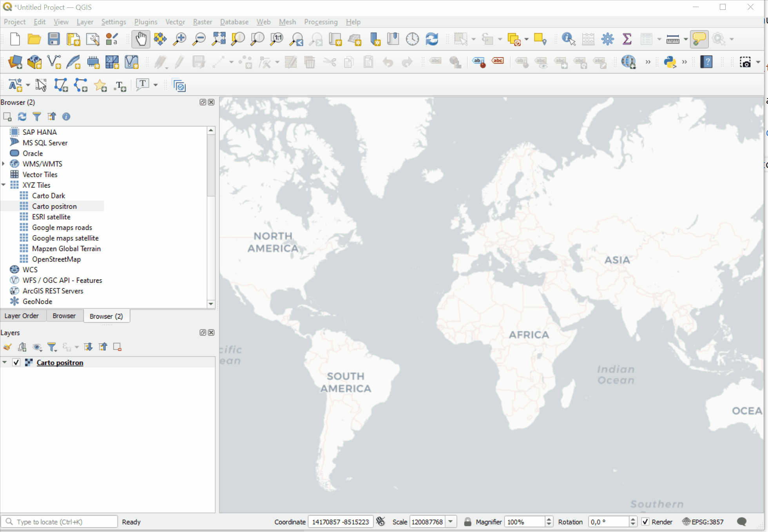Switch to the Layer Order tab
Screen dimensions: 768x532
(22, 316)
